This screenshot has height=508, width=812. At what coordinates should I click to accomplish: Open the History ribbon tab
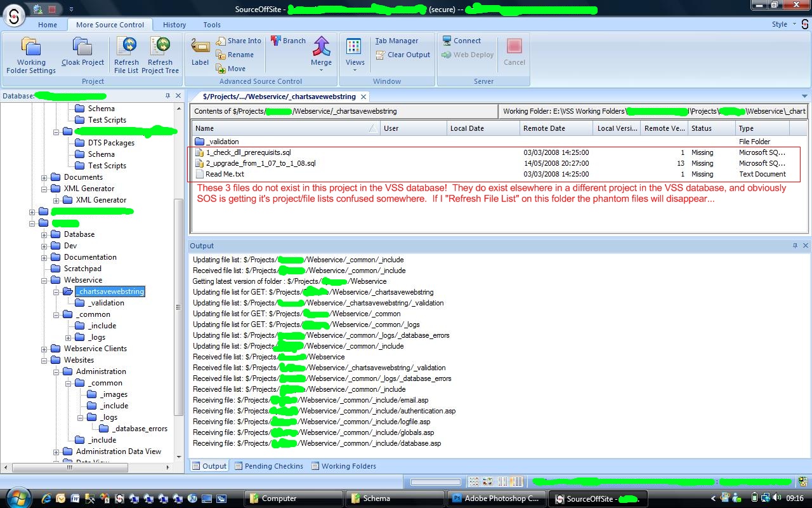[174, 25]
